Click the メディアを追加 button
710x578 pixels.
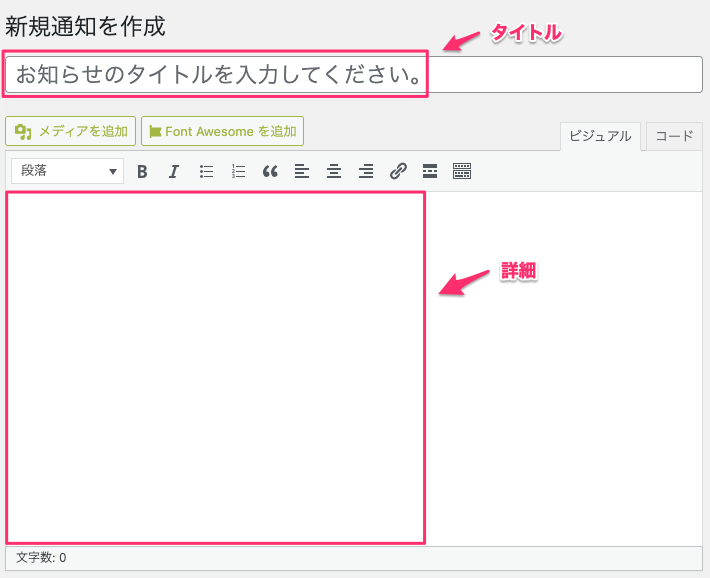point(71,131)
